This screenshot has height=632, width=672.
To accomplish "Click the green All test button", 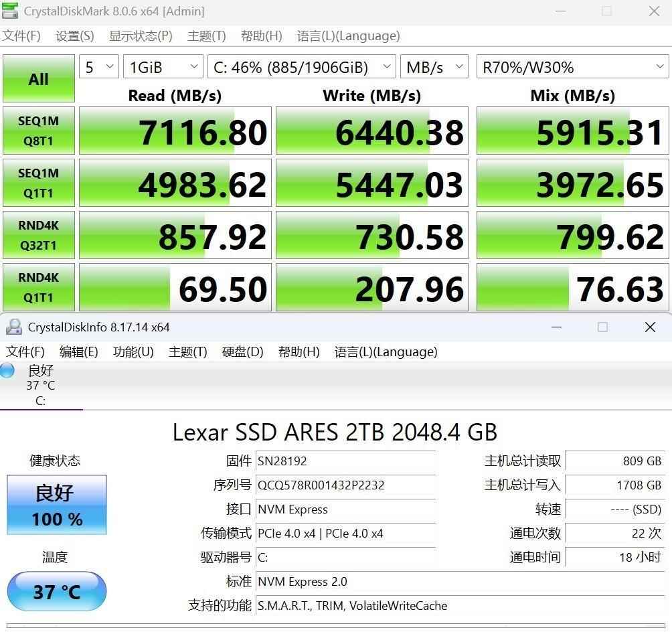I will pos(38,78).
